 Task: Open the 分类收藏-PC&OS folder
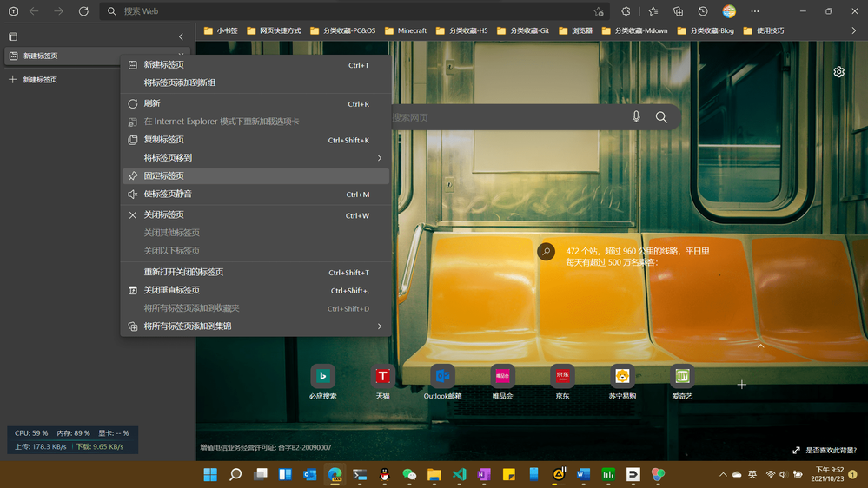[x=342, y=30]
